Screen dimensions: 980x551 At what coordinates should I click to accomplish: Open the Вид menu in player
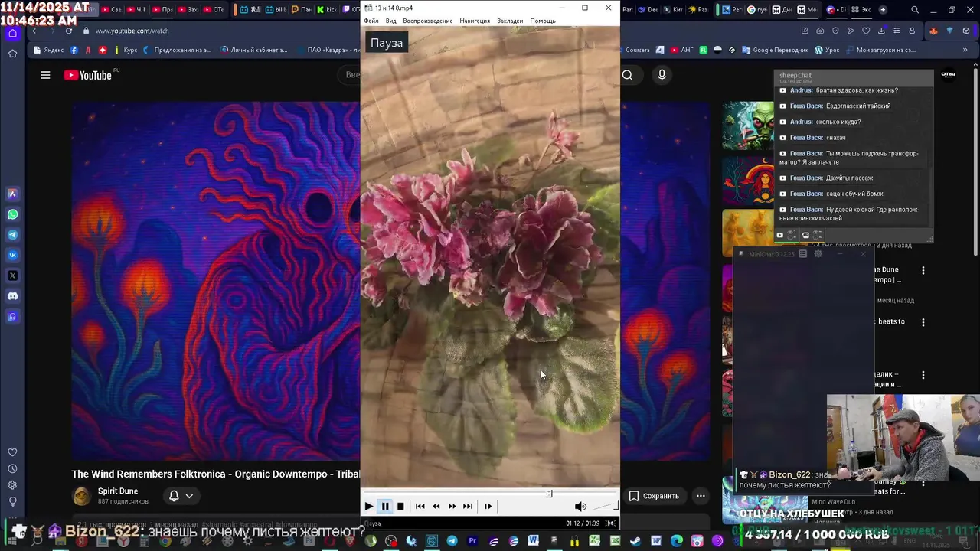tap(390, 21)
